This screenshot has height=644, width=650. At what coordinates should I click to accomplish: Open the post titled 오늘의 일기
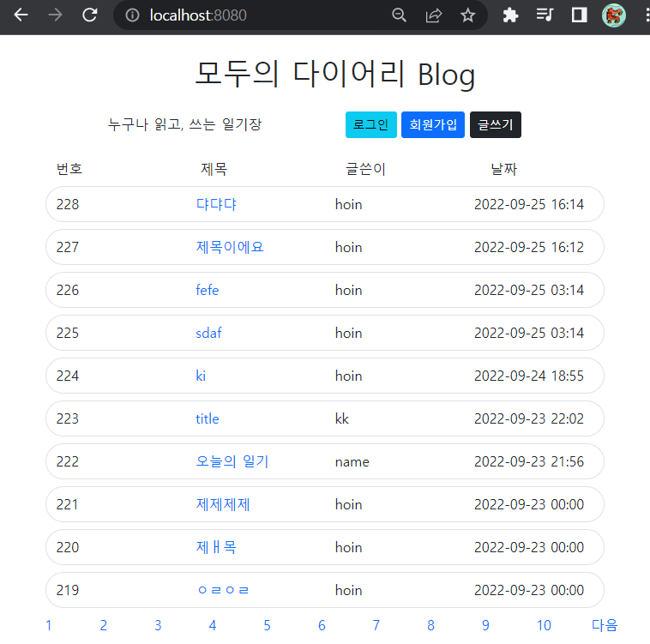232,461
